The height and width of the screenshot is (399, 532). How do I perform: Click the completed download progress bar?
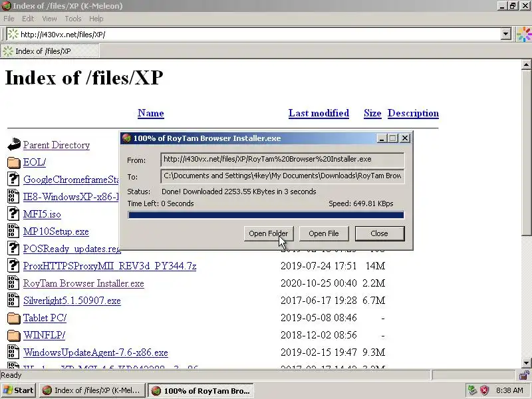(x=266, y=215)
